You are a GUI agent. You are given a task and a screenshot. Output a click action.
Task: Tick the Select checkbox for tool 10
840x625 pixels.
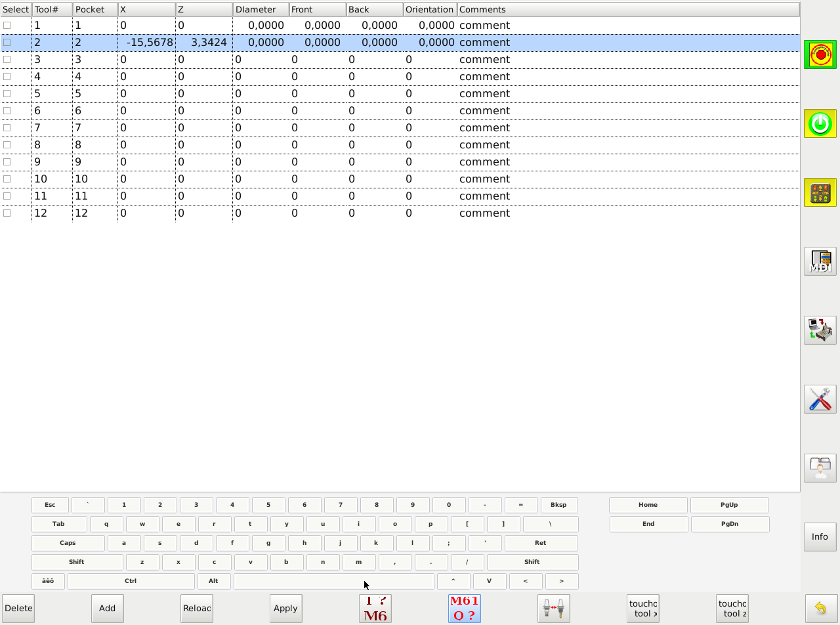(x=7, y=179)
